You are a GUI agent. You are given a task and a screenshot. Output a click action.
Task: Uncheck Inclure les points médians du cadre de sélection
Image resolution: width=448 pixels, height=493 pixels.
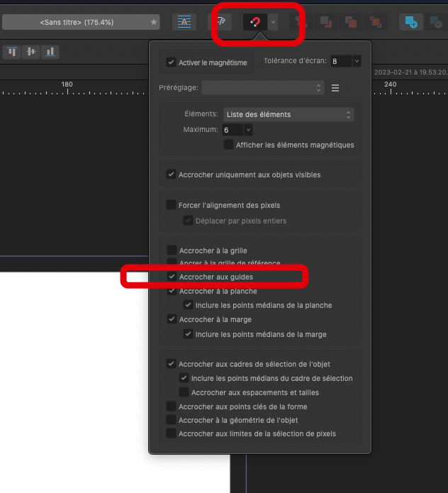click(184, 378)
